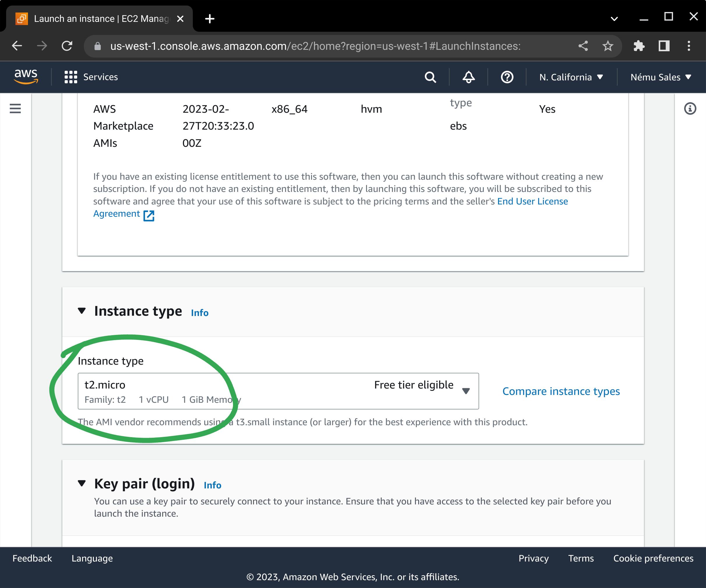This screenshot has height=588, width=706.
Task: Open the notifications bell icon
Action: click(x=469, y=77)
